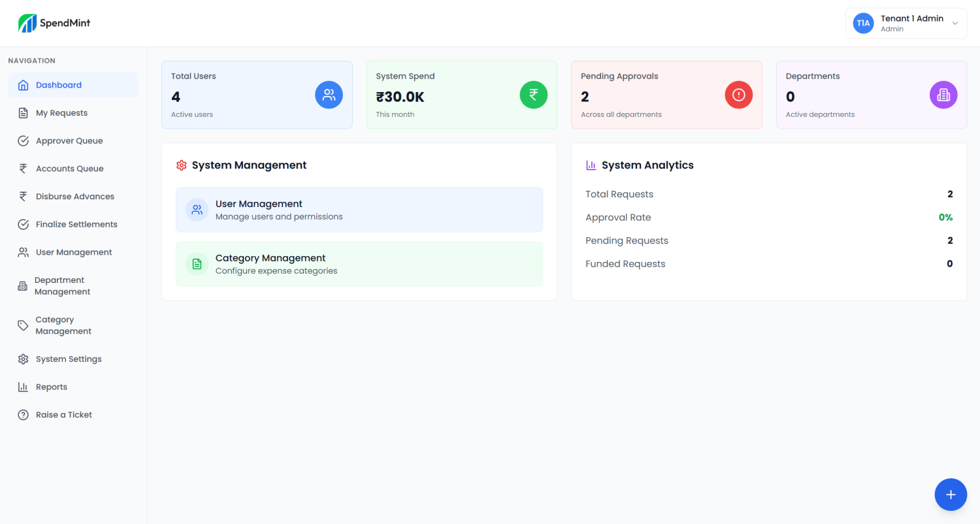The image size is (980, 524).
Task: Click the T1A avatar circle
Action: pyautogui.click(x=863, y=24)
